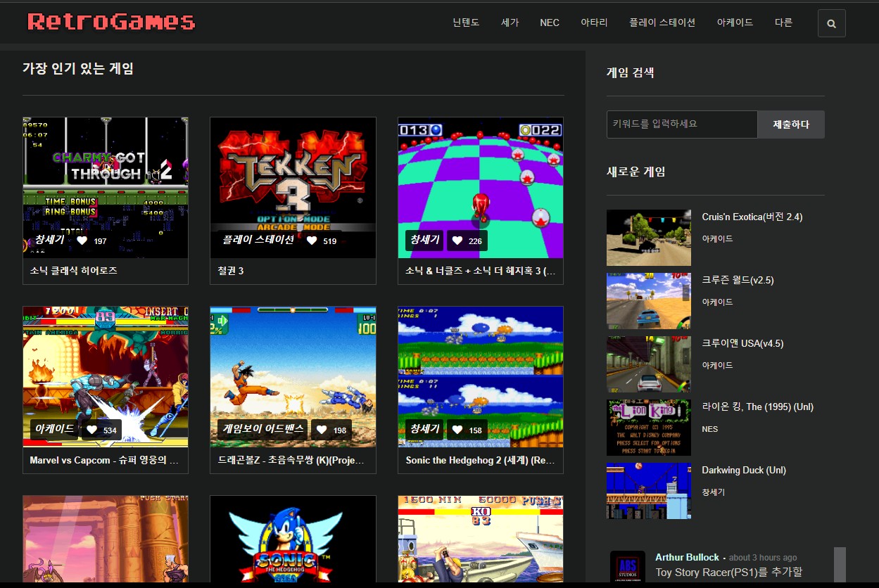The width and height of the screenshot is (879, 588).
Task: Open 라이온 킹, The (1995) (Unl) link
Action: click(x=758, y=407)
